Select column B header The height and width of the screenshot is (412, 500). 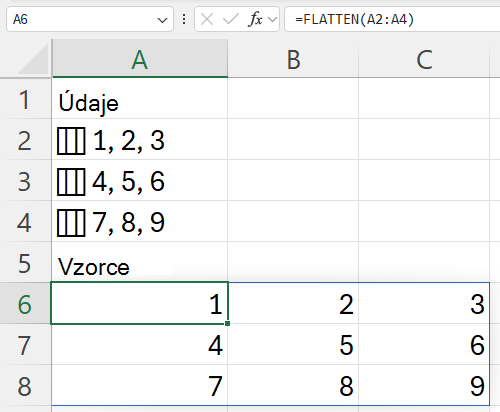(x=293, y=59)
